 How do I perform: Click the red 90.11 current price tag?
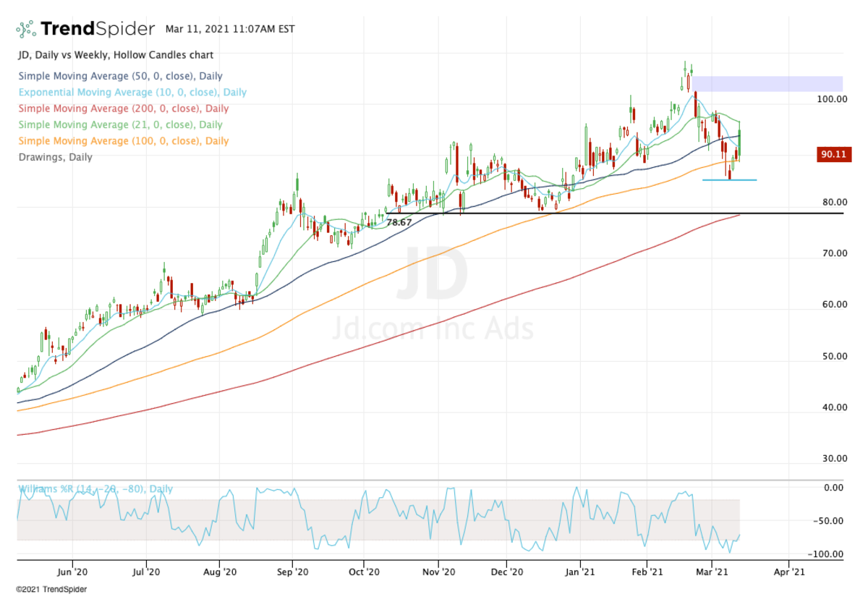834,154
